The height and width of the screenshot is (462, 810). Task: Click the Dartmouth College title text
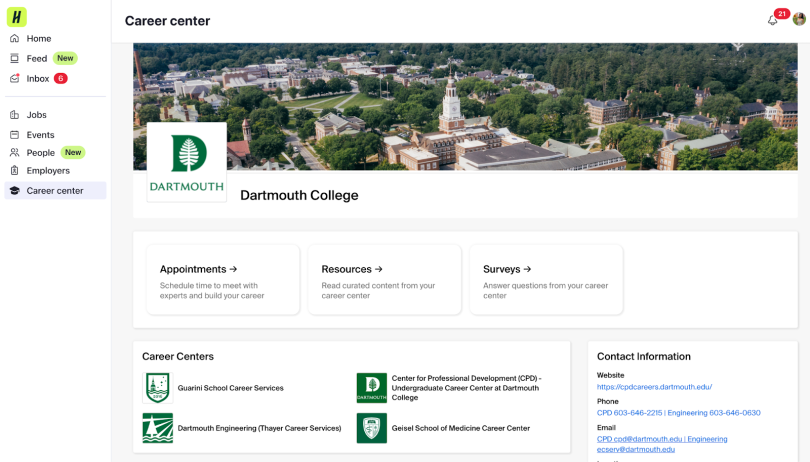pos(299,195)
